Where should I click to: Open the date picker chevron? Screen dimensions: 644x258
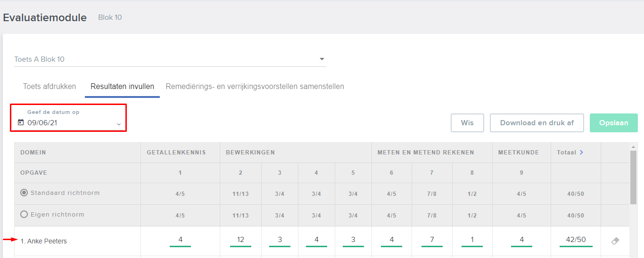tap(119, 124)
